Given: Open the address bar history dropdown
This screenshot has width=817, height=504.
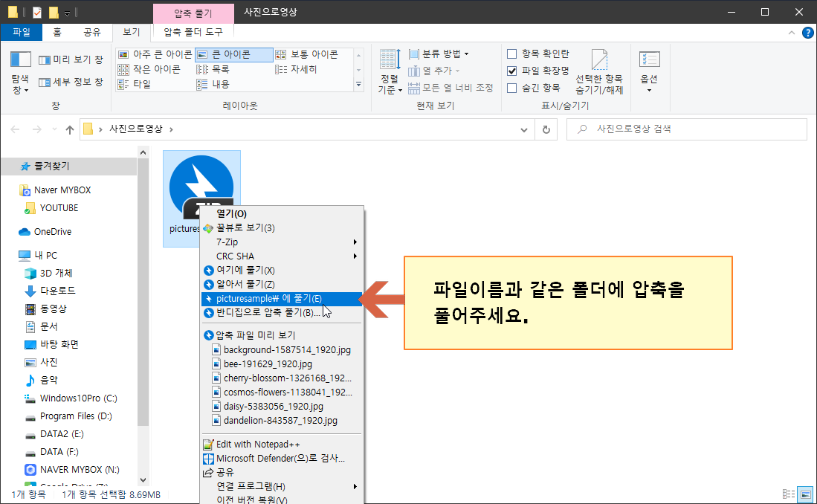Looking at the screenshot, I should [523, 130].
